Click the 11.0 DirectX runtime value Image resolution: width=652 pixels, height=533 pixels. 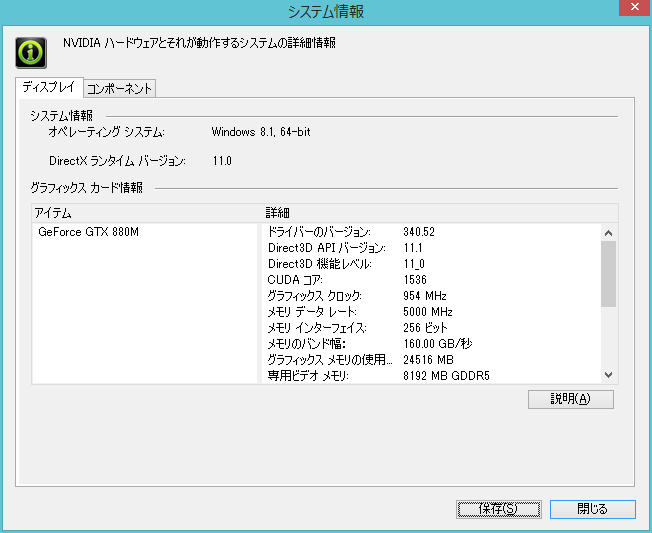pos(222,161)
